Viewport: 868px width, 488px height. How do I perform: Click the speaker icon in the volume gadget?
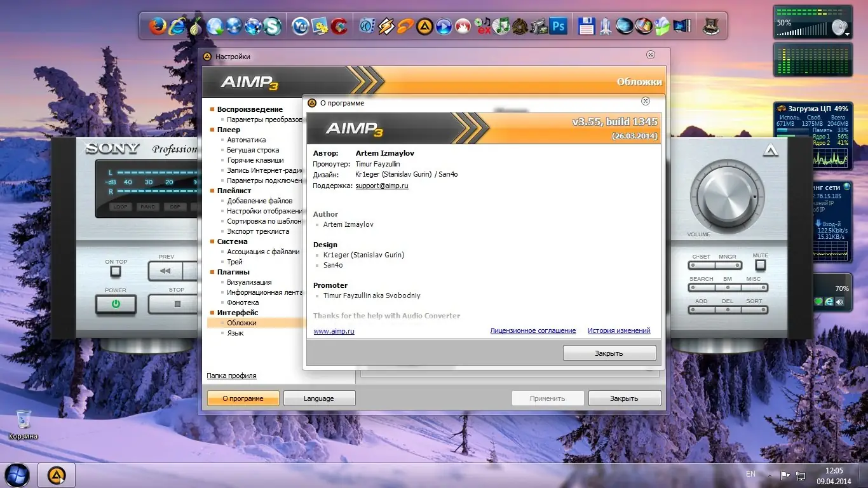click(x=839, y=27)
